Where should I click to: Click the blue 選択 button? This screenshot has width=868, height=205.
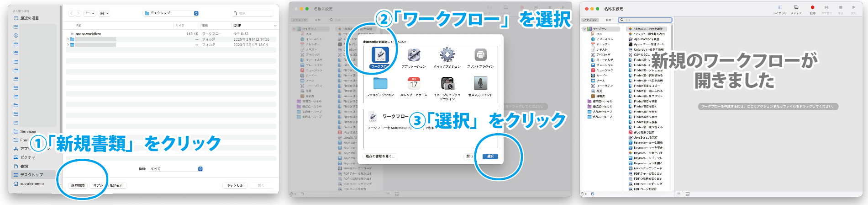coord(490,156)
